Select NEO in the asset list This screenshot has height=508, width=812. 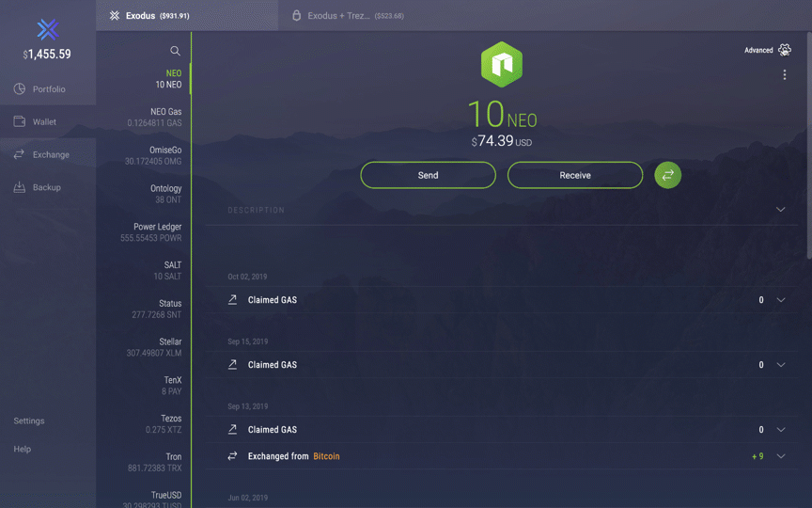pos(144,79)
